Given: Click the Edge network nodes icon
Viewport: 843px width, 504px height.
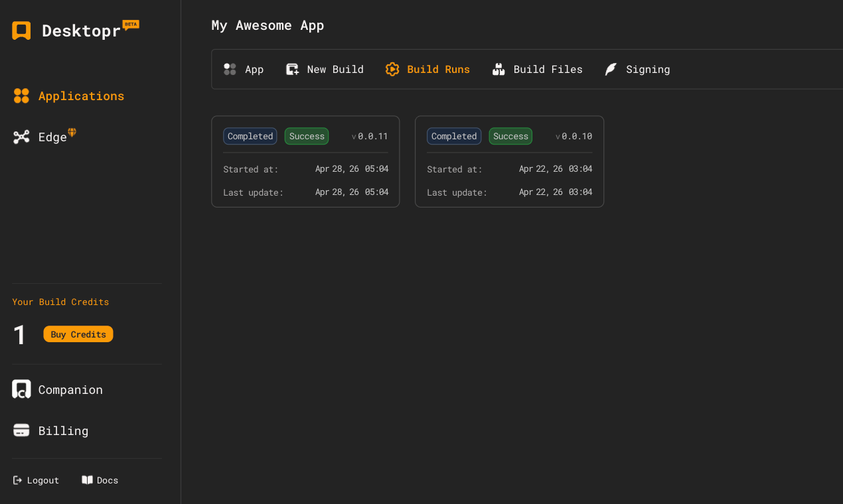Looking at the screenshot, I should (x=21, y=137).
